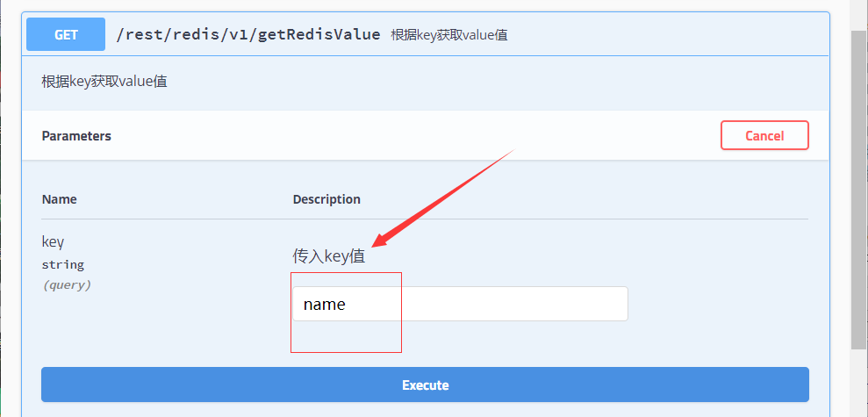Click the key input field containing name
This screenshot has height=417, width=868.
[509, 304]
